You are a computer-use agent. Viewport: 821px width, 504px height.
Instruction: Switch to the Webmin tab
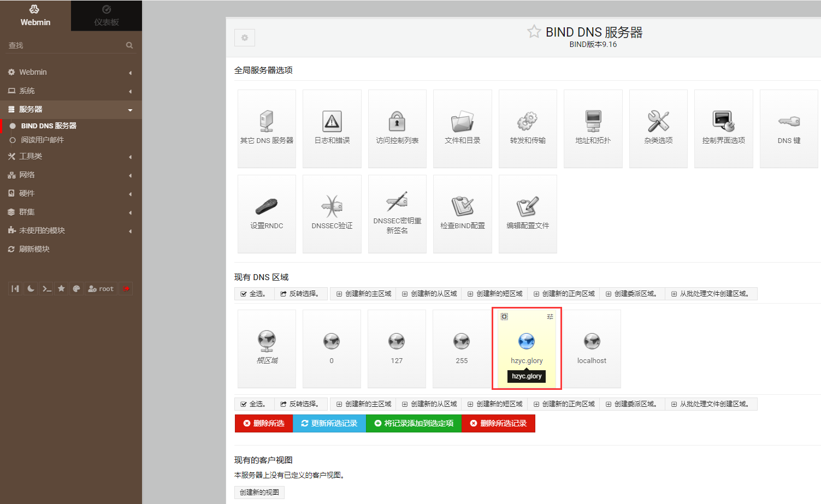36,15
